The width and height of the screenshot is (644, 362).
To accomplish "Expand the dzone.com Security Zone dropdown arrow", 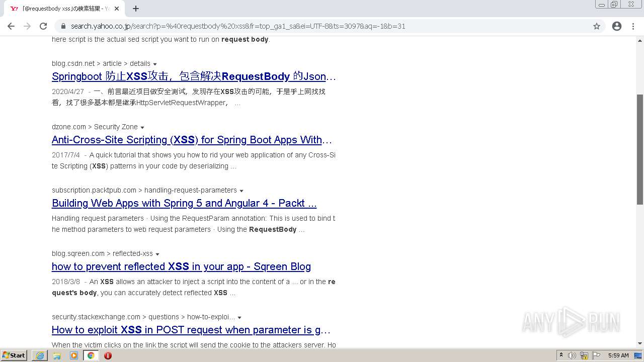I will point(142,128).
